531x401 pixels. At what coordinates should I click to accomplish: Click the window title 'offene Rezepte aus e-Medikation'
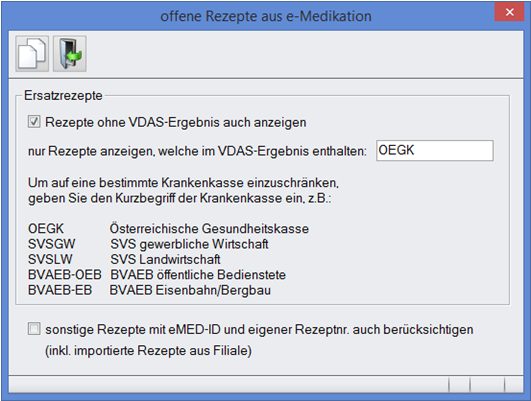[x=266, y=16]
